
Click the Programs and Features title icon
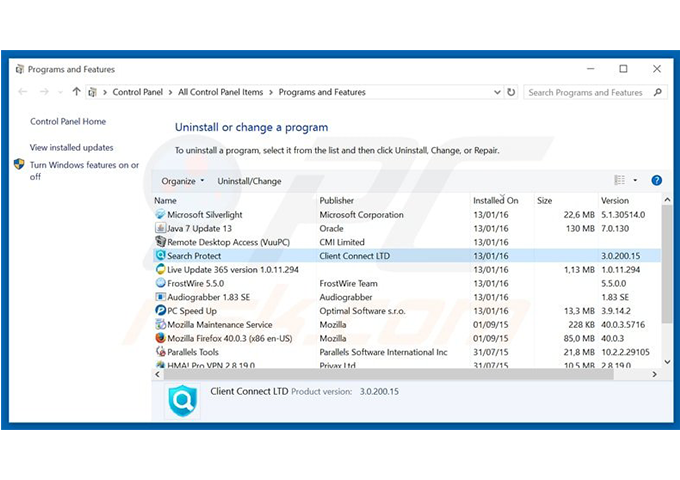20,69
